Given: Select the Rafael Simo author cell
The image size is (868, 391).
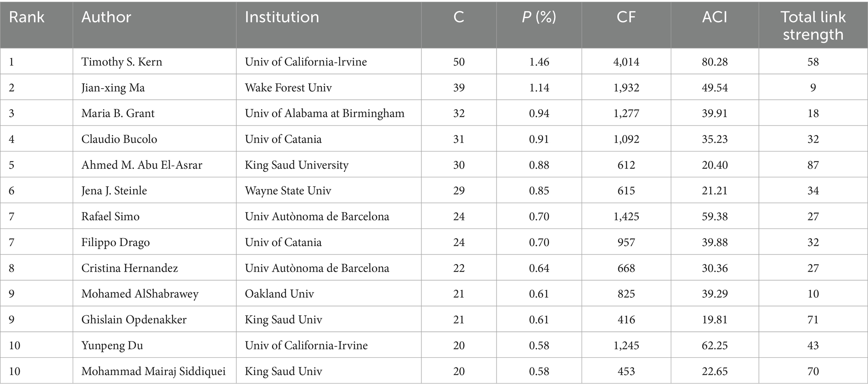Looking at the screenshot, I should pos(110,216).
